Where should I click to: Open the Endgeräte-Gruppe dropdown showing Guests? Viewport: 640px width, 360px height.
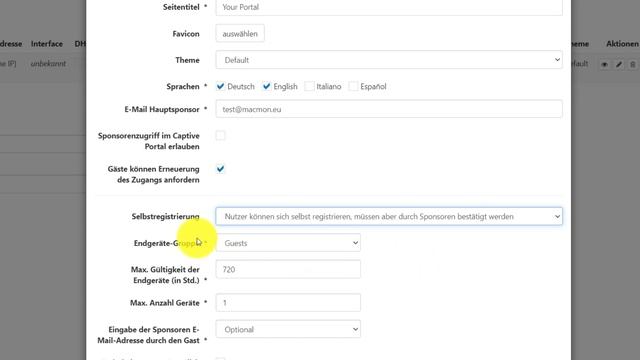tap(288, 243)
